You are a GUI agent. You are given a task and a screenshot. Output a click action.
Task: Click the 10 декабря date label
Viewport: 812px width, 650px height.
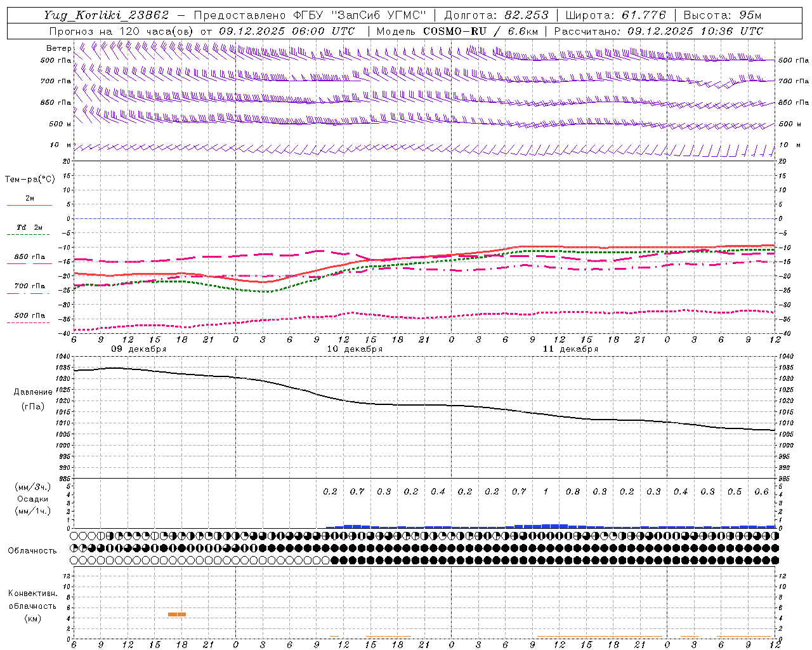pyautogui.click(x=355, y=349)
